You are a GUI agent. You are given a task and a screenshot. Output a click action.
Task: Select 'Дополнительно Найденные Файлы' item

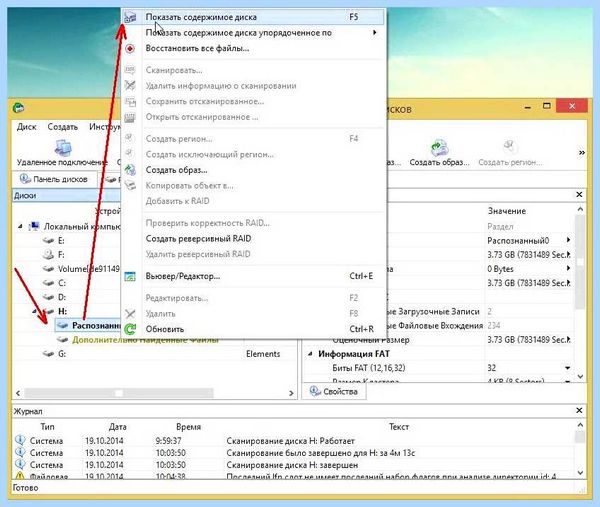[145, 340]
